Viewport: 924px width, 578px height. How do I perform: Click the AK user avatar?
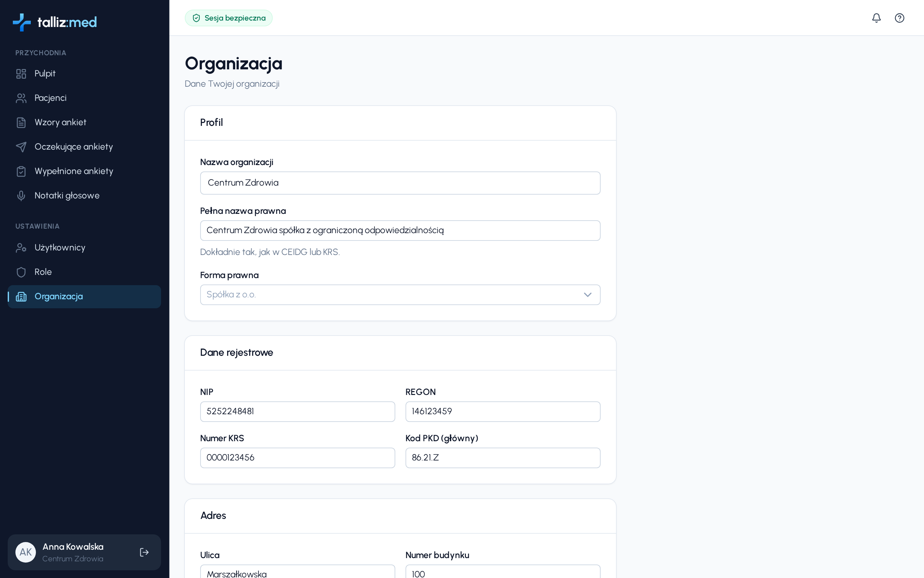(26, 552)
